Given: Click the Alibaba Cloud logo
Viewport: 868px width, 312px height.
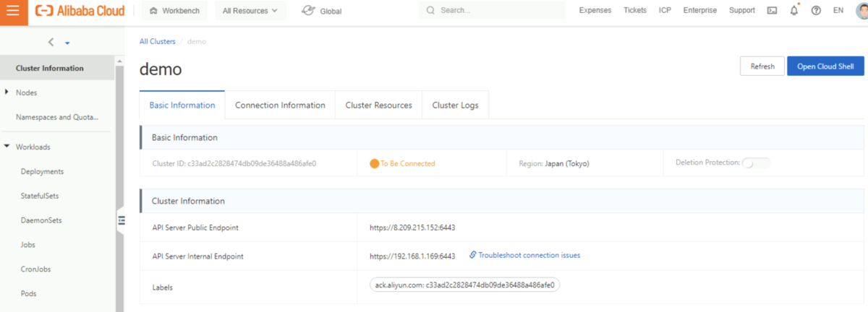Looking at the screenshot, I should (80, 11).
